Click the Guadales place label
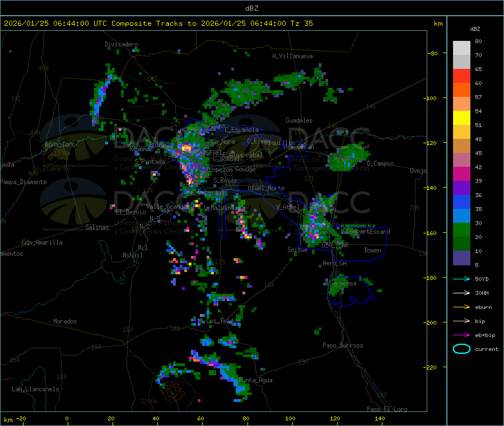The image size is (504, 426). tap(299, 120)
